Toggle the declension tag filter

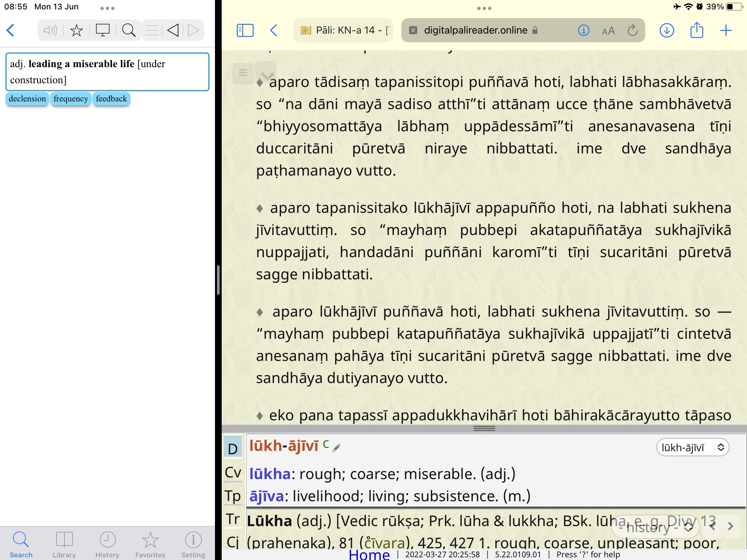click(27, 98)
